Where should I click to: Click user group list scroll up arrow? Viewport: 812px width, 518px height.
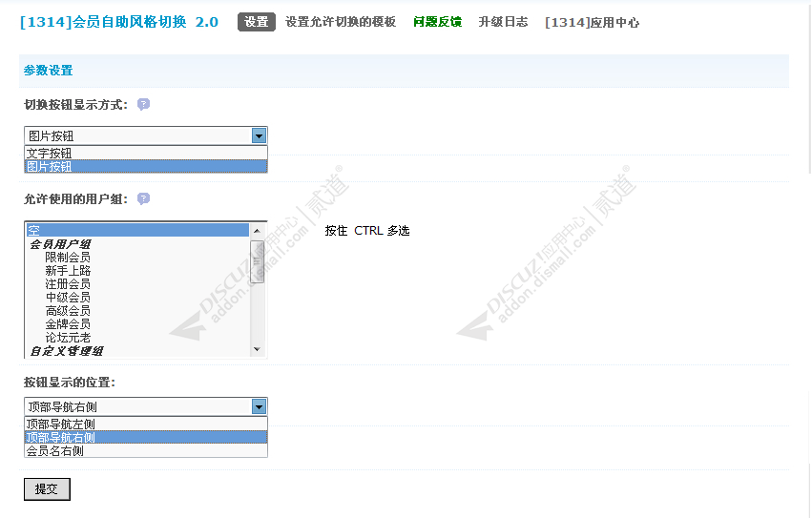tap(258, 231)
